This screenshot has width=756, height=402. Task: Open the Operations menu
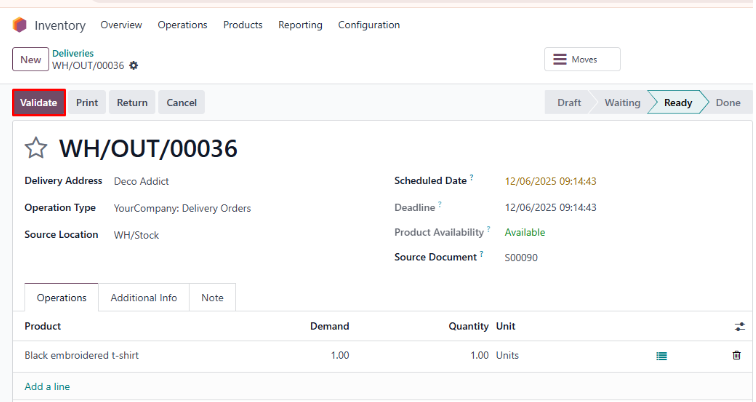tap(182, 25)
